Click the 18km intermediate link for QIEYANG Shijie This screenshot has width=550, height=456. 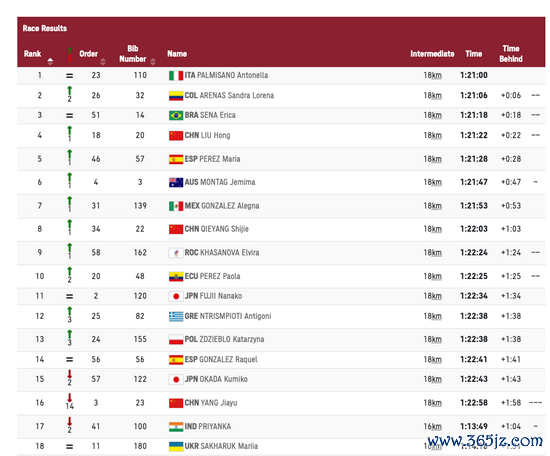(432, 229)
